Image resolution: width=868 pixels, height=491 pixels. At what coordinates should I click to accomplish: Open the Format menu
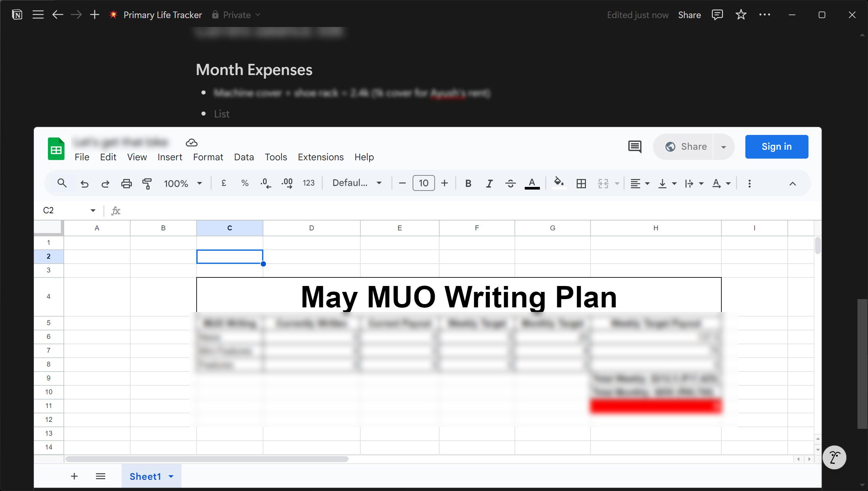pyautogui.click(x=208, y=157)
